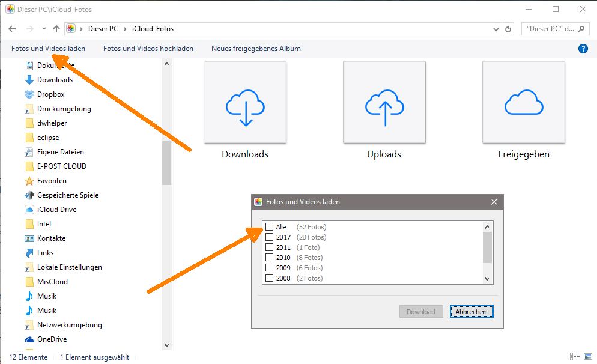Select the Kontakte icon in sidebar
This screenshot has width=597, height=364.
click(x=29, y=238)
